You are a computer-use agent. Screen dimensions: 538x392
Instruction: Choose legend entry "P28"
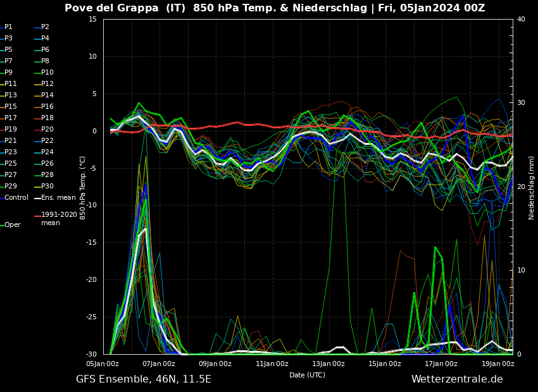[x=44, y=175]
